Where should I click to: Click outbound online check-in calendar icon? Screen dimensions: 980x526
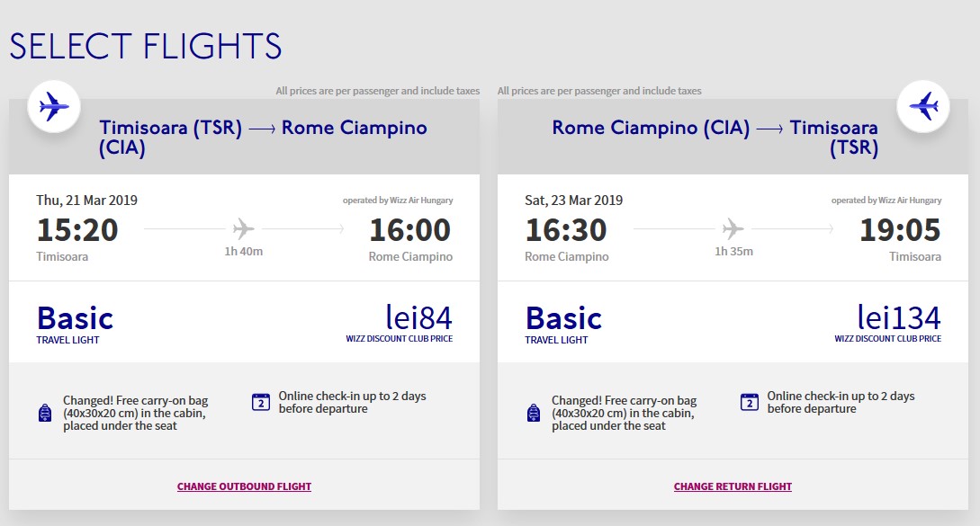click(x=261, y=402)
